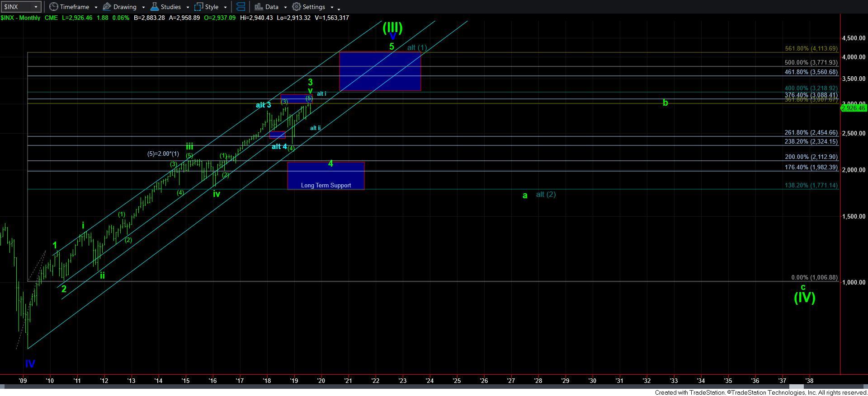Viewport: 868px width, 396px height.
Task: Click the Drawing pencil icon
Action: click(x=107, y=7)
